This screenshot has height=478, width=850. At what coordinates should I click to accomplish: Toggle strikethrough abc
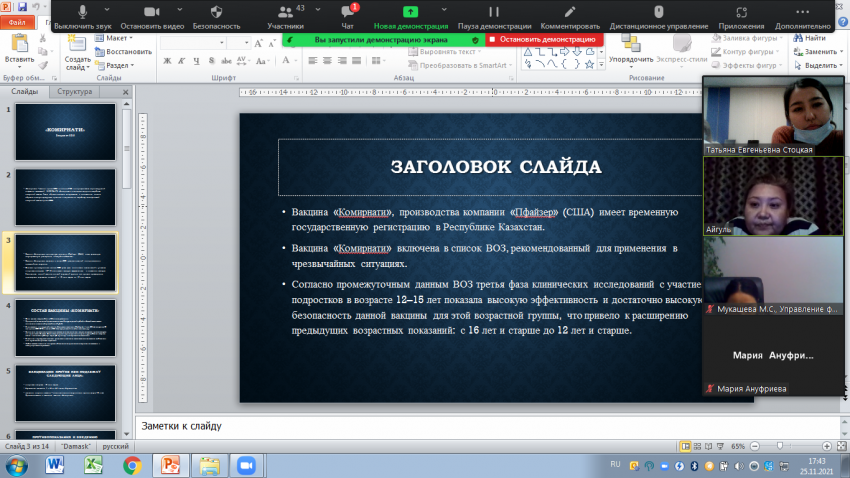coord(226,61)
